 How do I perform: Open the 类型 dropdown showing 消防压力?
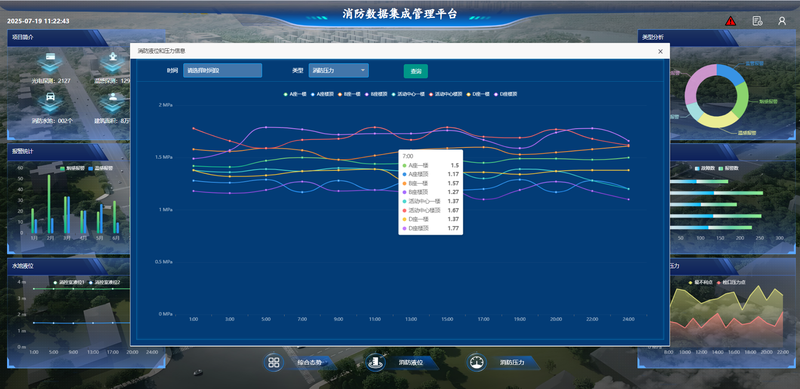339,70
